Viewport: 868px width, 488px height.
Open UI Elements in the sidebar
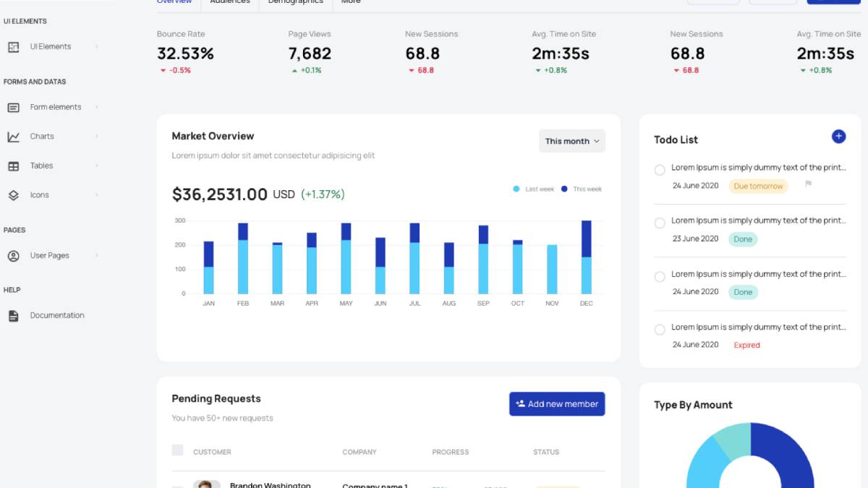(51, 47)
